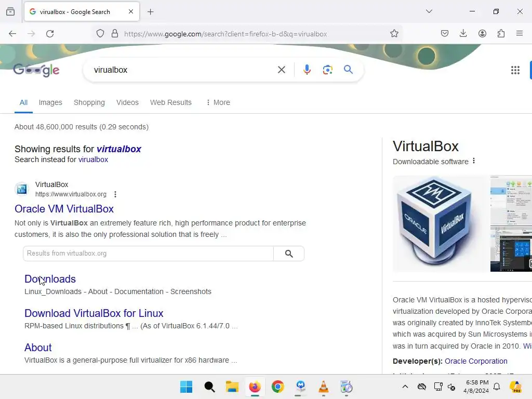Start voice search with microphone icon

click(x=307, y=70)
